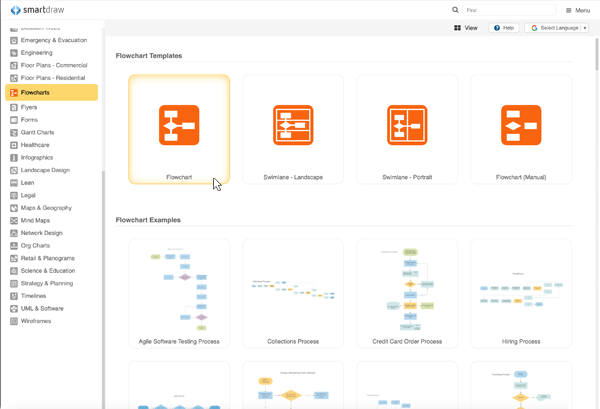The height and width of the screenshot is (409, 600).
Task: Click the Forms category icon
Action: pos(14,120)
